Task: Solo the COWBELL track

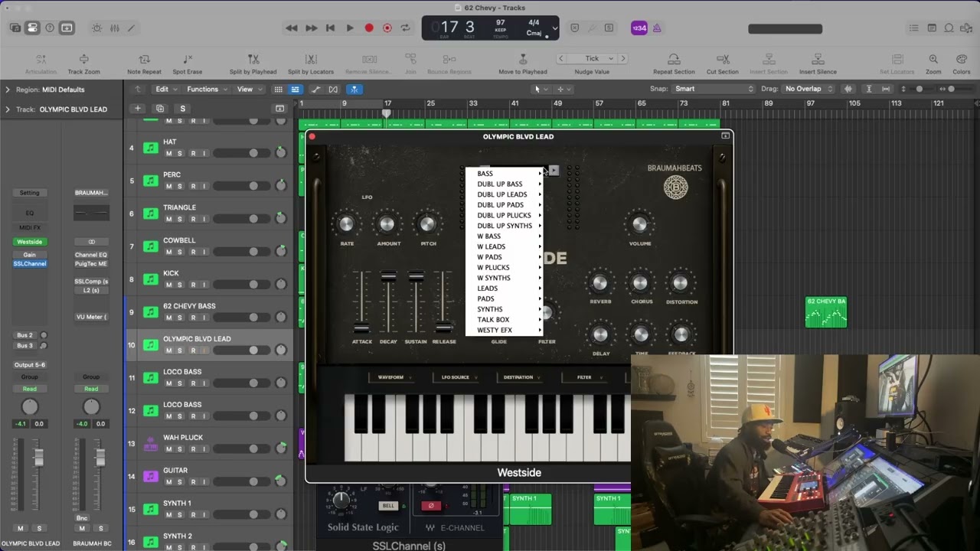Action: coord(180,252)
